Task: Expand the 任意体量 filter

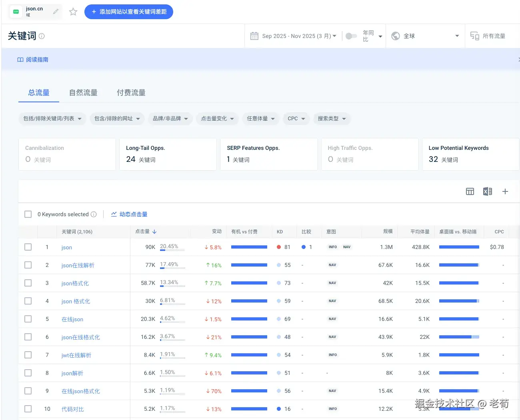Action: 261,119
